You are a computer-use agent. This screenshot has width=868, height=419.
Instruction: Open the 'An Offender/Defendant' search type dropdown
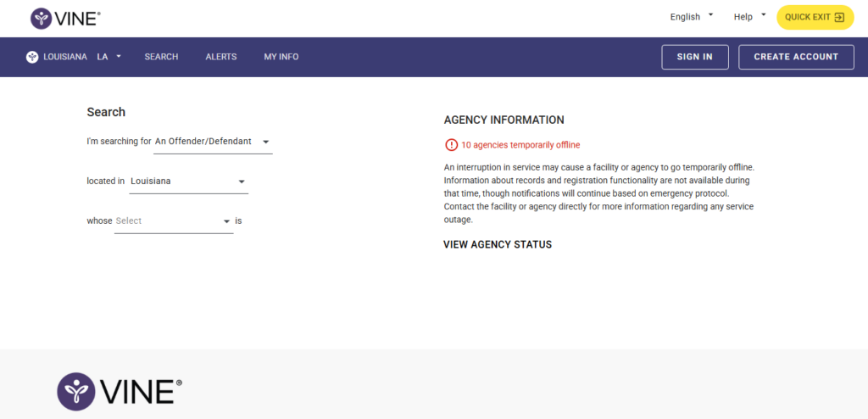(213, 142)
